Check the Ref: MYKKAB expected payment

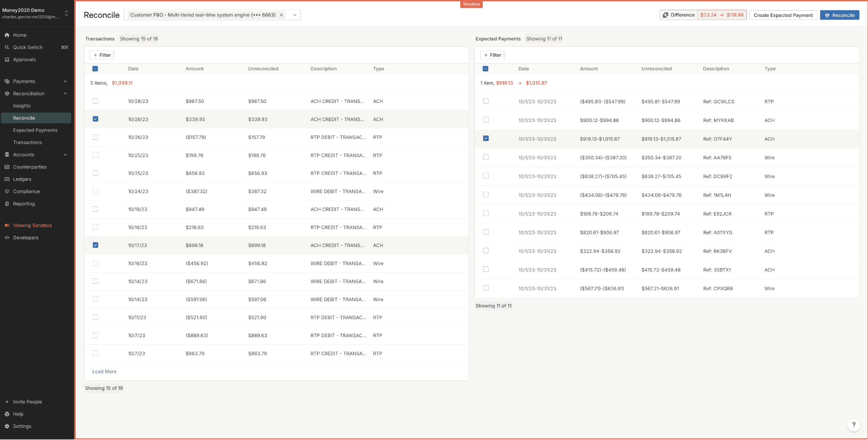[x=486, y=120]
